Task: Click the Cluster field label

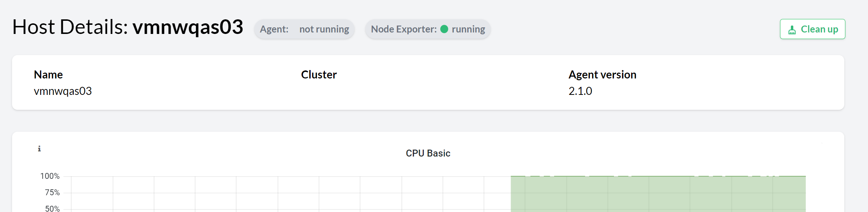Action: click(x=319, y=74)
